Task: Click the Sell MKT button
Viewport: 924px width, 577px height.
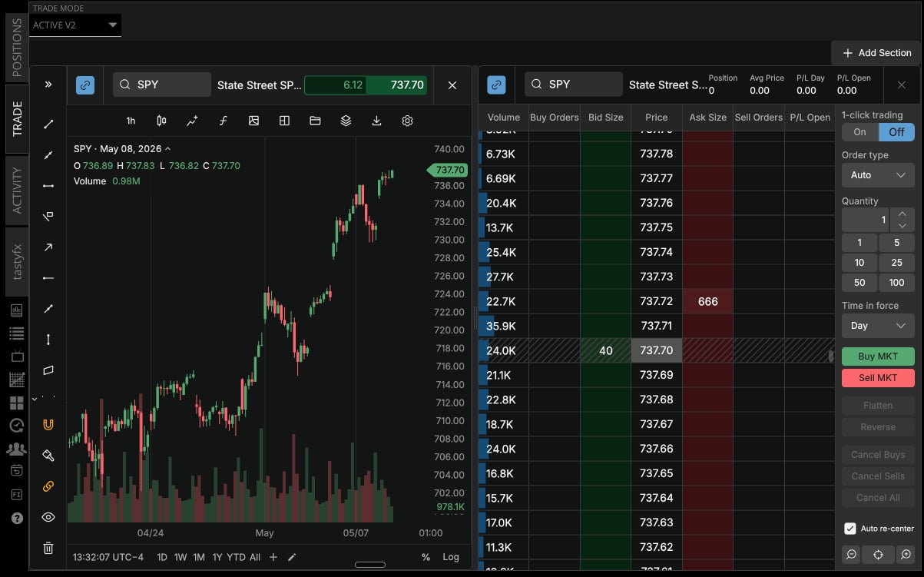Action: (878, 378)
